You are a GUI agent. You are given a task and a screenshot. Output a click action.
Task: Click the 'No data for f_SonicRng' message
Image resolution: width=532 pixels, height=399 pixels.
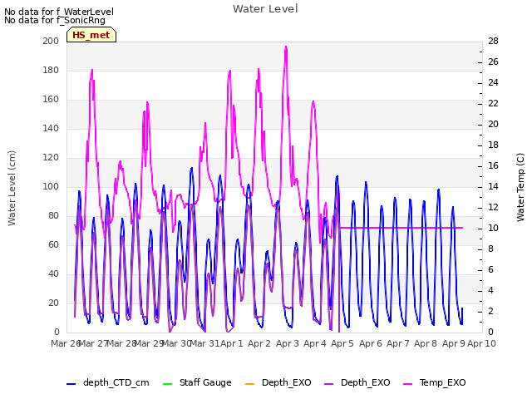click(x=55, y=20)
